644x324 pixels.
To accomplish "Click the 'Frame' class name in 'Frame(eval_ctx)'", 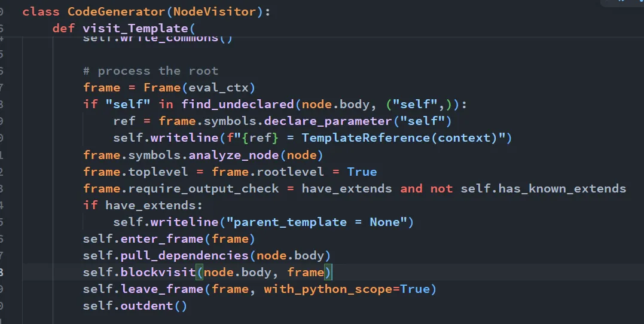I will 162,87.
